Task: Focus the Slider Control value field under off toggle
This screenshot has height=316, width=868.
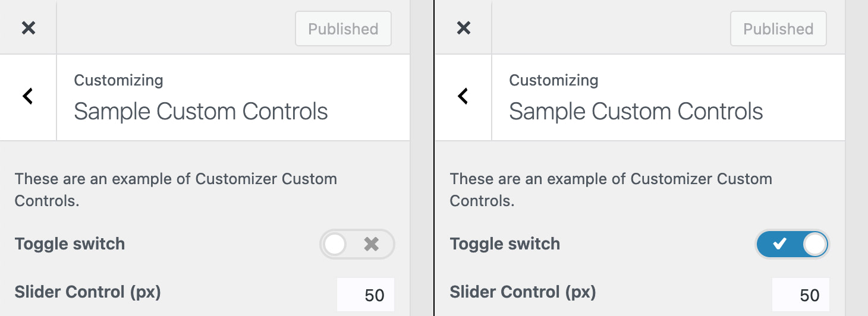Action: (x=366, y=295)
